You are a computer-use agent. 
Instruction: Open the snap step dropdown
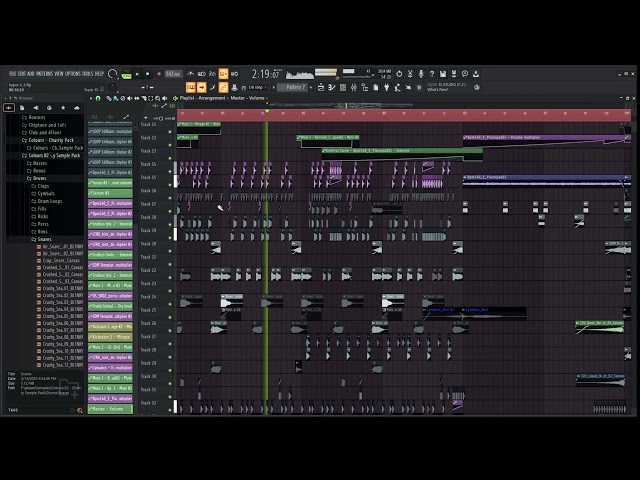(257, 87)
